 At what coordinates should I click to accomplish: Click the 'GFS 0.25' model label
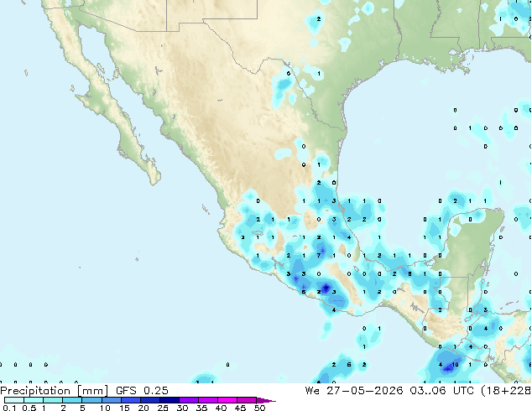click(x=142, y=391)
